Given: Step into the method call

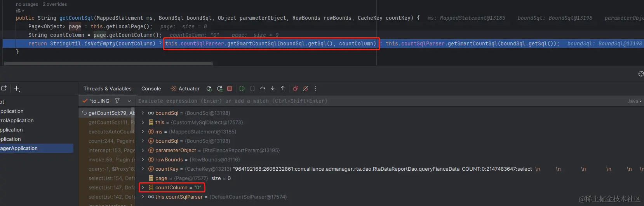Looking at the screenshot, I should pyautogui.click(x=273, y=88).
